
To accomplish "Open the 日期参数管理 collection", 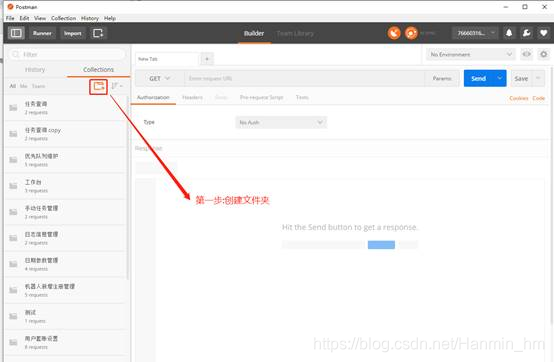I will [x=66, y=264].
